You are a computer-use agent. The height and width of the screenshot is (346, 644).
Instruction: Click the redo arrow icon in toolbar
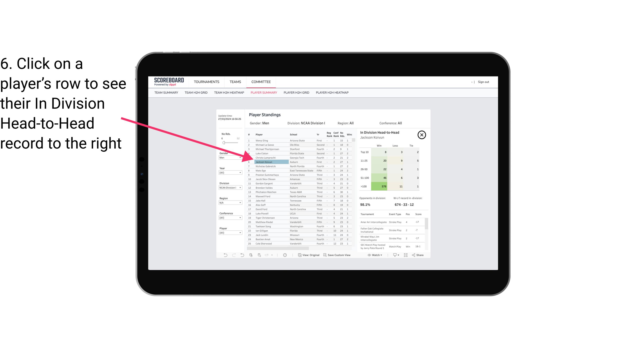pos(233,256)
